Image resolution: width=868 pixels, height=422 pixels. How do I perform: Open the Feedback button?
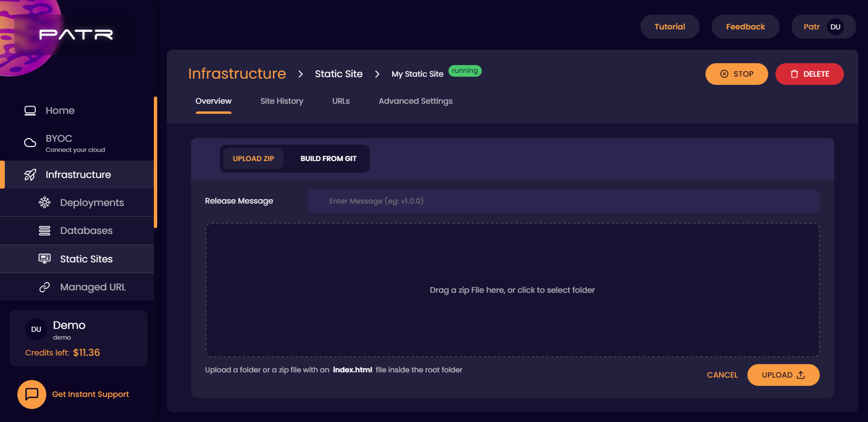click(746, 27)
